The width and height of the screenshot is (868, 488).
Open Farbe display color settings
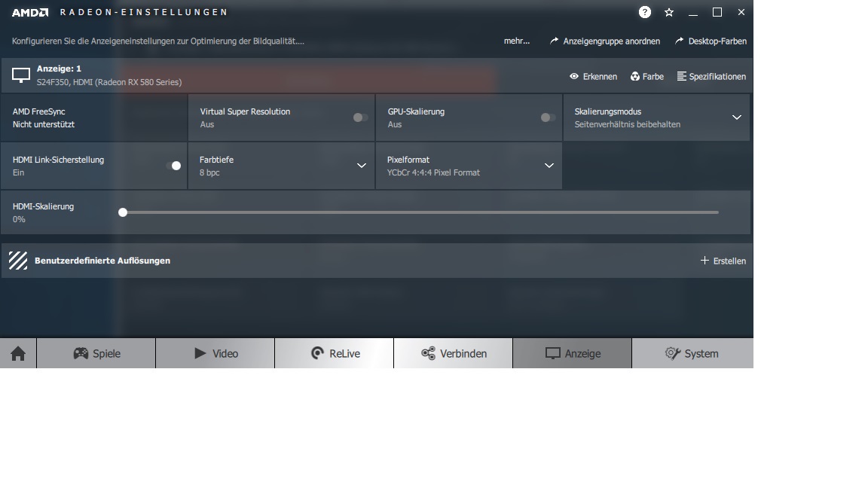[x=653, y=76]
